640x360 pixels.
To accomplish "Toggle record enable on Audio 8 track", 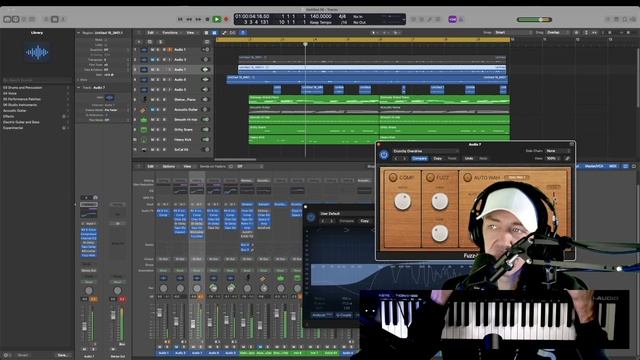I will pyautogui.click(x=164, y=80).
